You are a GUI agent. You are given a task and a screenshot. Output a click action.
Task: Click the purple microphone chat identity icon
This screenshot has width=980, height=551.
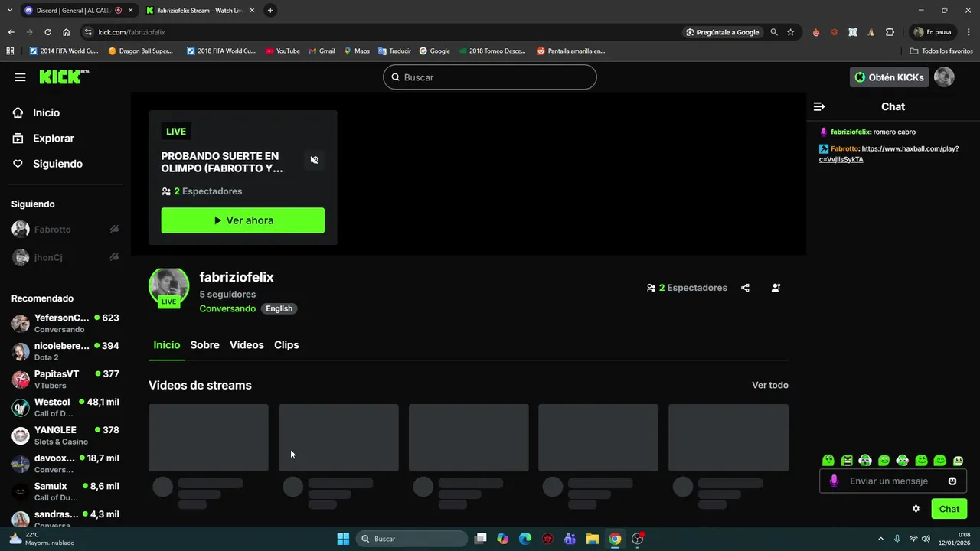(x=834, y=481)
